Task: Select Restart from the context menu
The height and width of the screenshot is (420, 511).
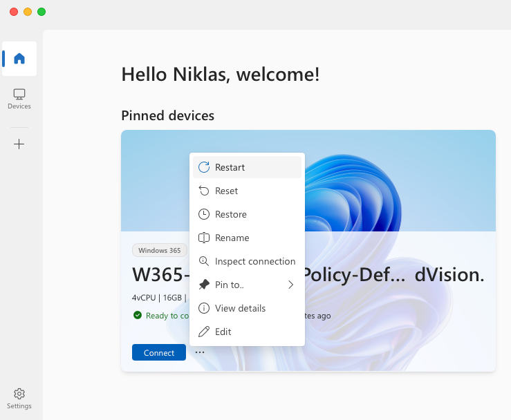Action: (x=247, y=167)
